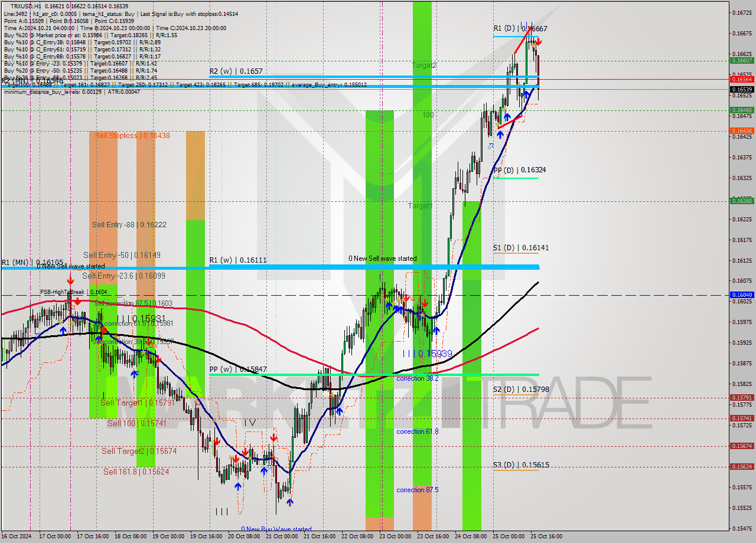Select the Target1 label on green column

pyautogui.click(x=420, y=206)
